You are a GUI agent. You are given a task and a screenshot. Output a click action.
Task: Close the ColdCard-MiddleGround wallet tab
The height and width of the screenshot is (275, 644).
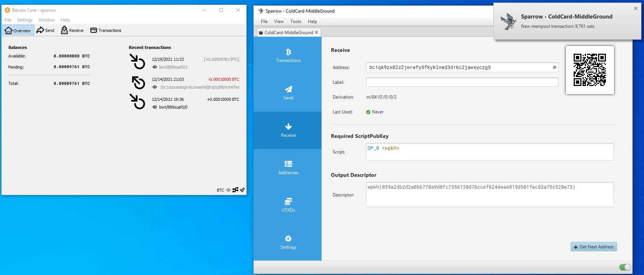pos(316,32)
